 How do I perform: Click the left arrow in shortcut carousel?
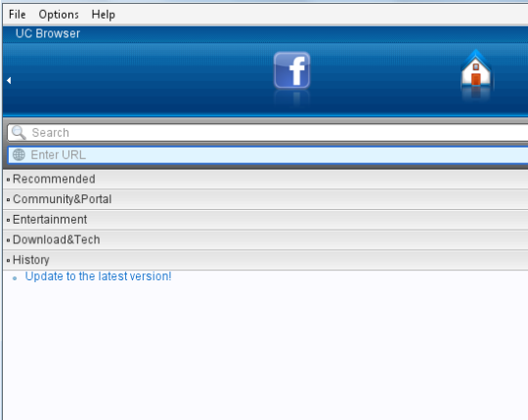point(9,80)
